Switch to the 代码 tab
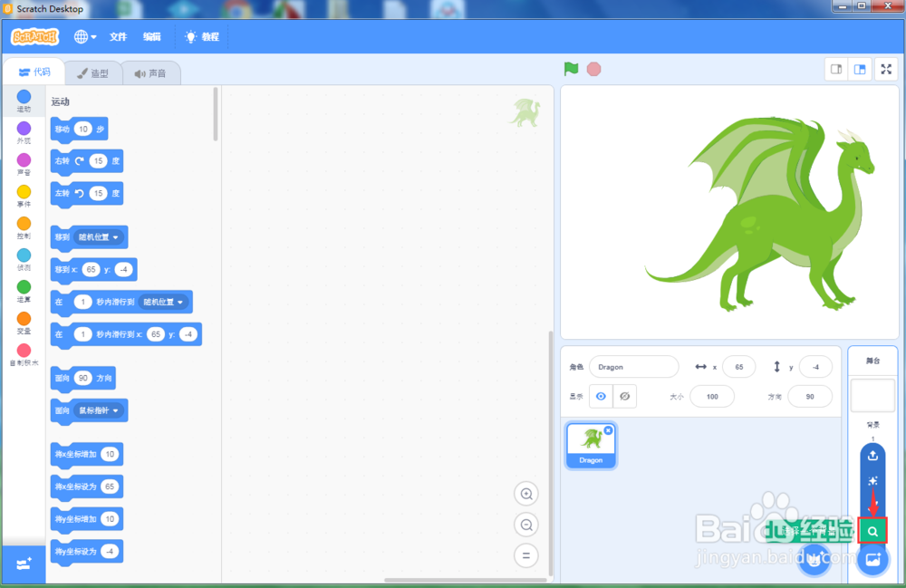 (x=34, y=72)
